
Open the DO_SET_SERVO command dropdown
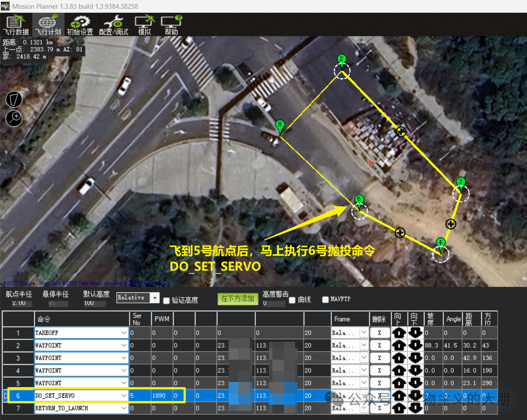(x=124, y=396)
